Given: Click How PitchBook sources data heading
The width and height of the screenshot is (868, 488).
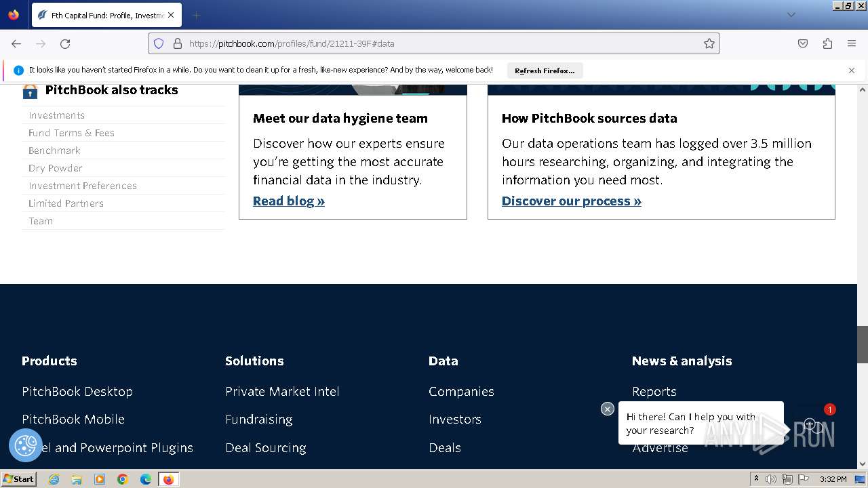Looking at the screenshot, I should [589, 118].
